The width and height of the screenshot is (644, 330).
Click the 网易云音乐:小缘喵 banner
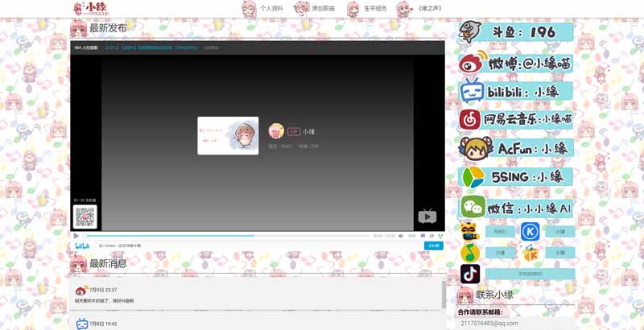(x=516, y=120)
